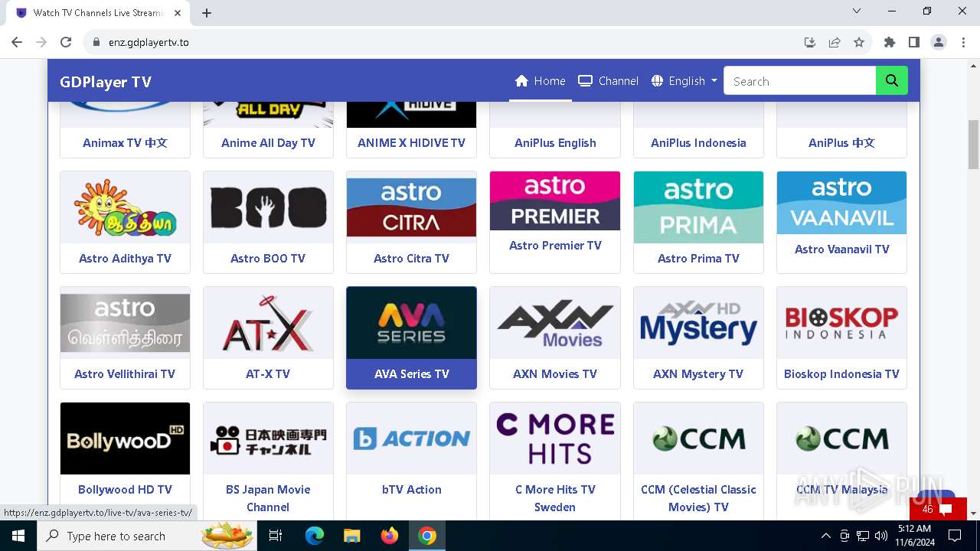Open AXN Movies TV thumbnail
Viewport: 980px width, 551px height.
point(555,323)
